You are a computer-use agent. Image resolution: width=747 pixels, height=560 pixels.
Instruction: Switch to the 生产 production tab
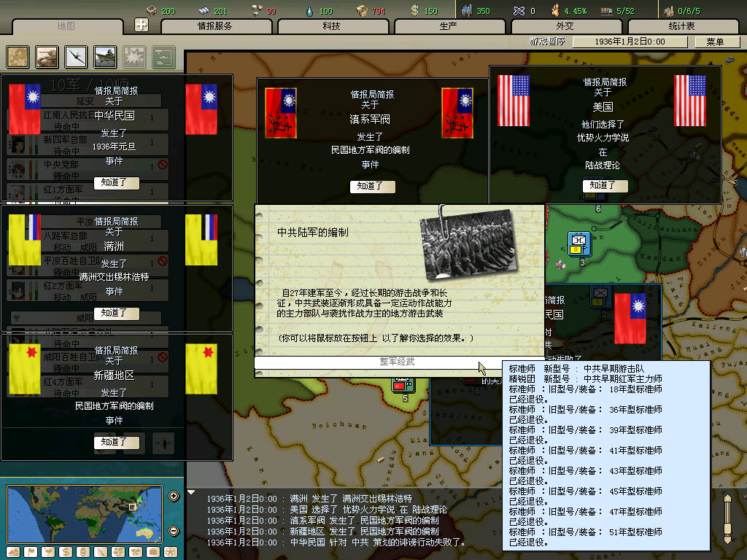[449, 26]
